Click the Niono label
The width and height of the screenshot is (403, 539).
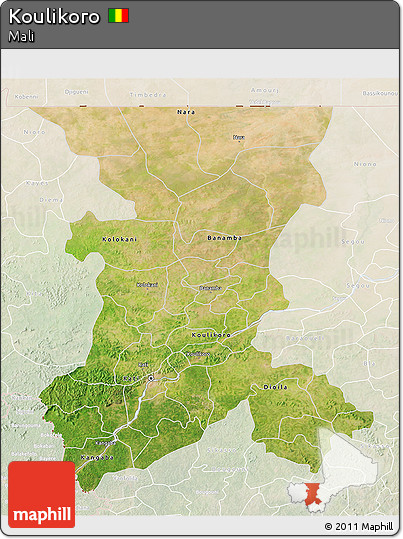pos(365,164)
